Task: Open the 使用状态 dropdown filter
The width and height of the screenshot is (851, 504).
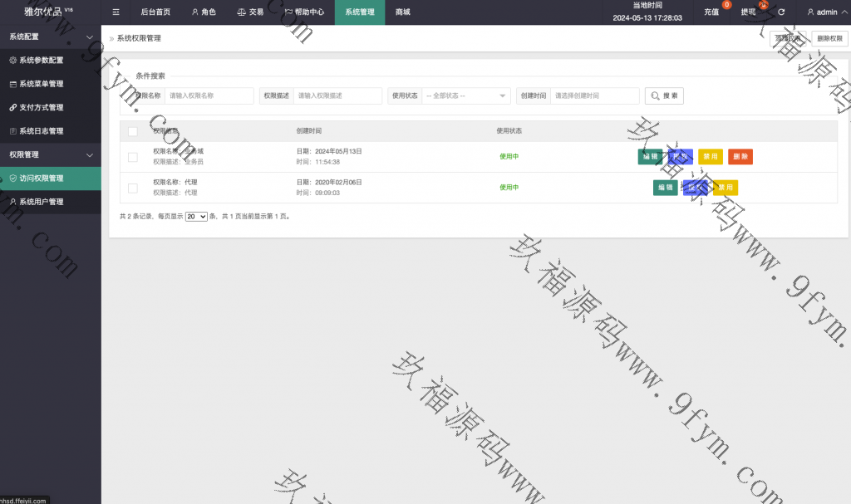Action: [465, 96]
